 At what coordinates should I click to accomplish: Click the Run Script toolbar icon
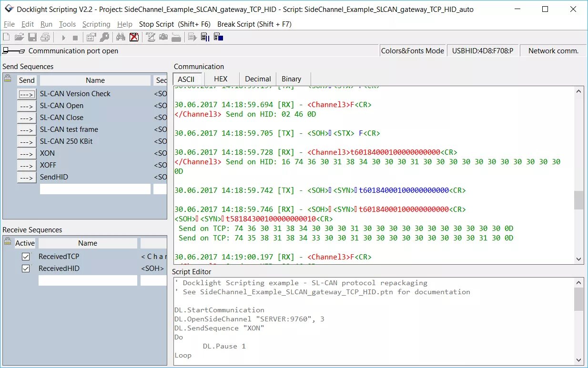(193, 37)
